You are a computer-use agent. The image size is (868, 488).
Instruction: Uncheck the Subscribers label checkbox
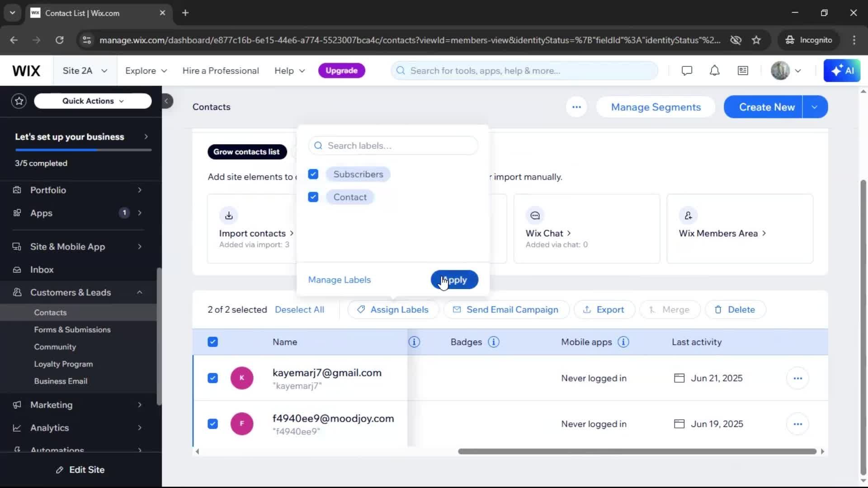coord(313,174)
